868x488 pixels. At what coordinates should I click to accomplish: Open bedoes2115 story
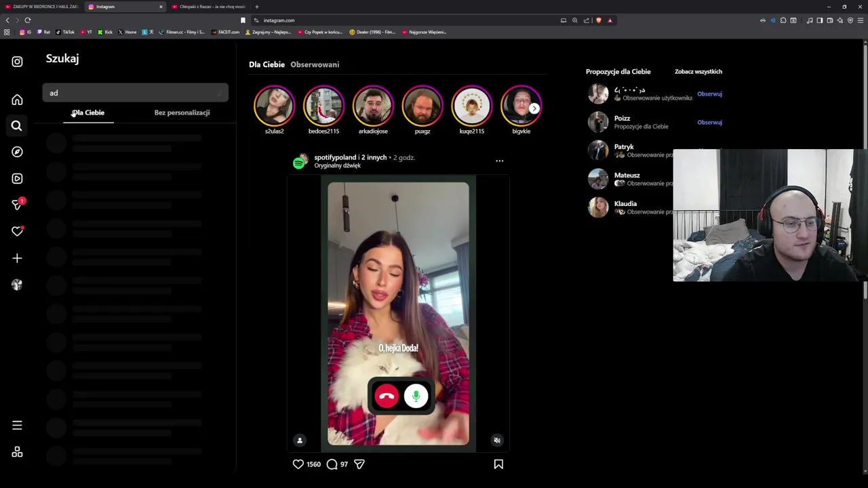pos(323,106)
